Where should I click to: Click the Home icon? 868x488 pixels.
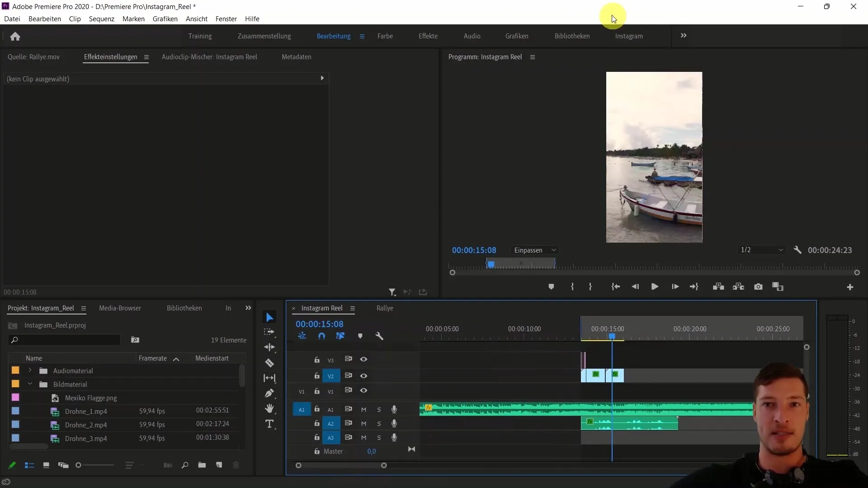[x=15, y=36]
